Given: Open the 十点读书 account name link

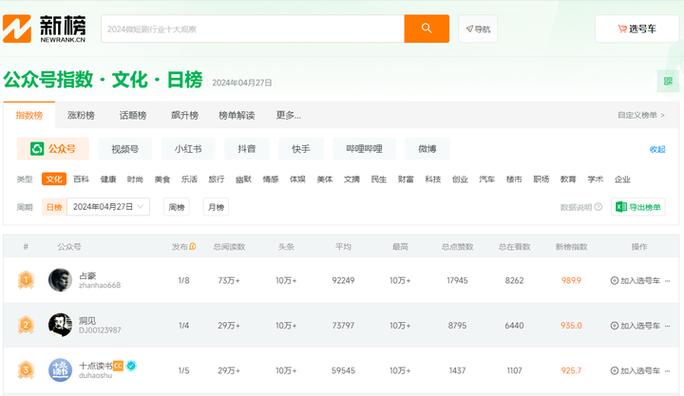Looking at the screenshot, I should [96, 365].
